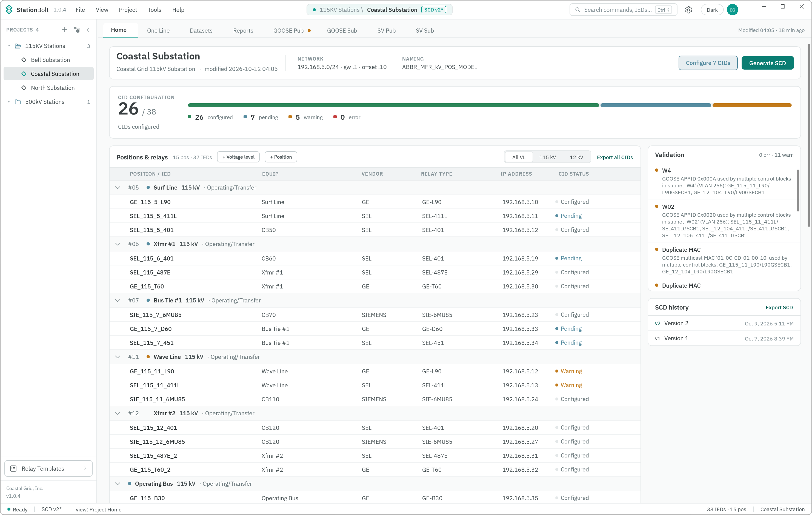This screenshot has width=812, height=515.
Task: Click Export all CIDs link
Action: [614, 157]
